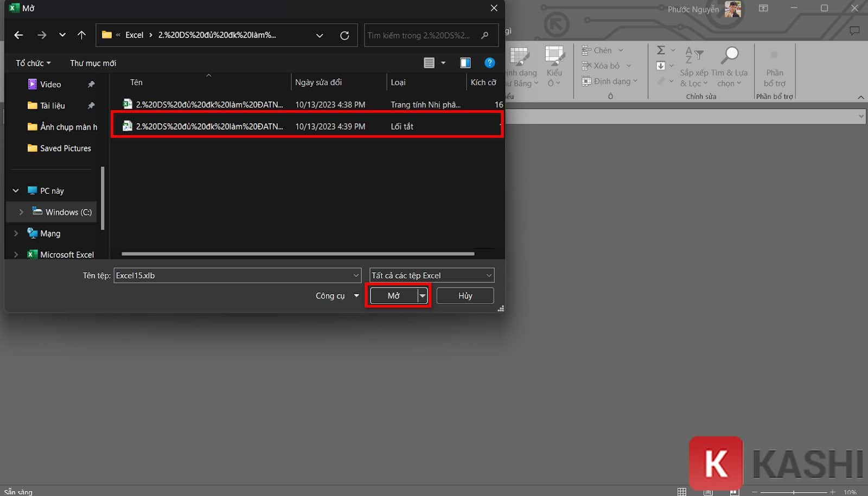Go up one folder level
868x496 pixels.
pos(81,35)
